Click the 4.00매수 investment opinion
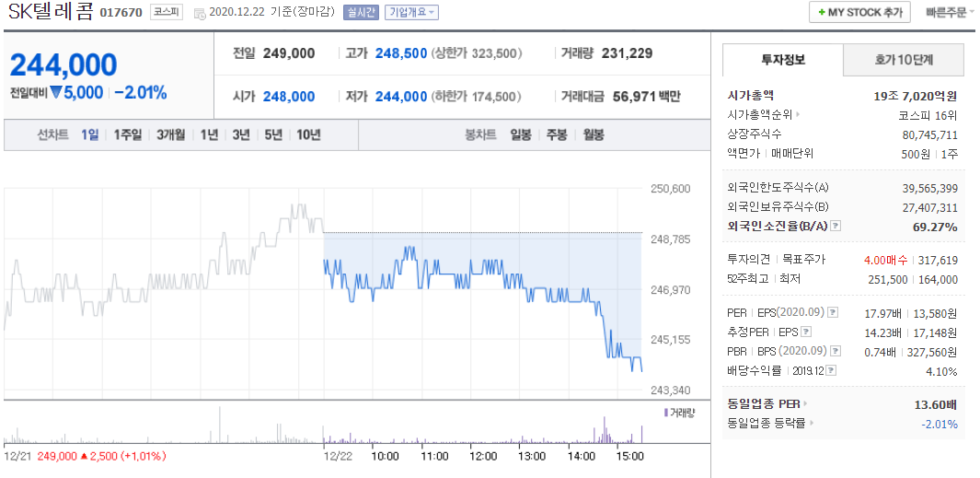The image size is (980, 478). pos(885,260)
